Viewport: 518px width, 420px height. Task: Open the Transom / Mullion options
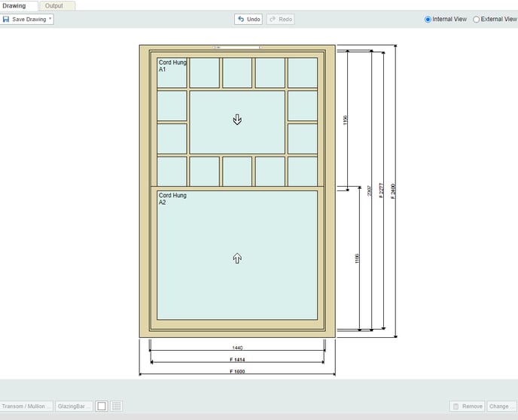27,406
